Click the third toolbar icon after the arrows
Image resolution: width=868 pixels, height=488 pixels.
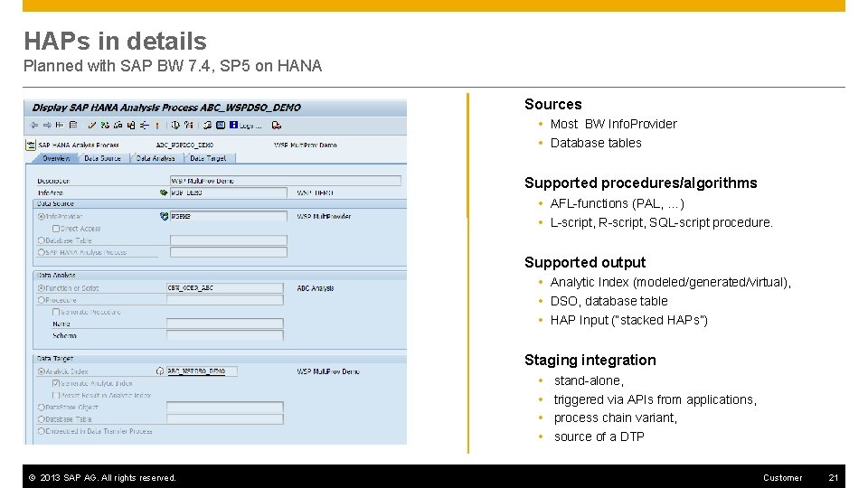click(60, 126)
